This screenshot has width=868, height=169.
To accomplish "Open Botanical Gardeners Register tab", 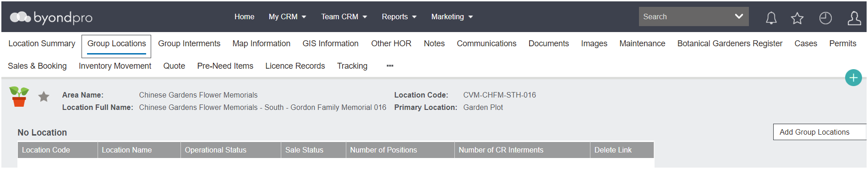I will click(730, 44).
